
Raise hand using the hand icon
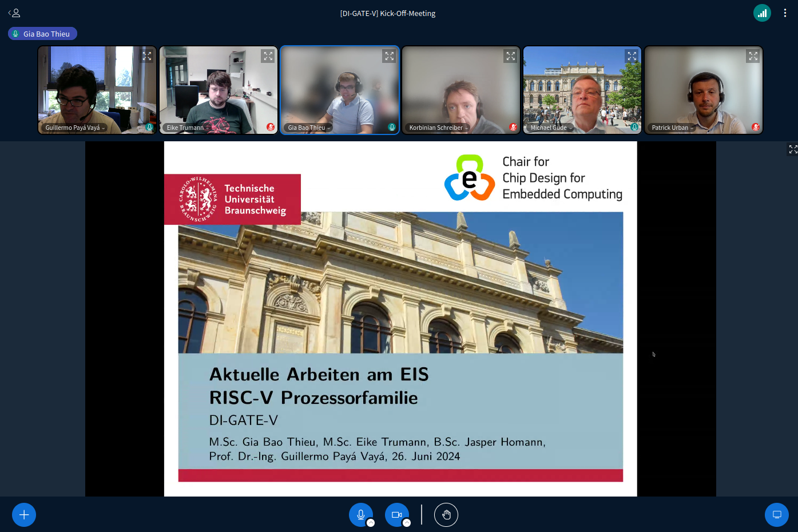point(446,515)
